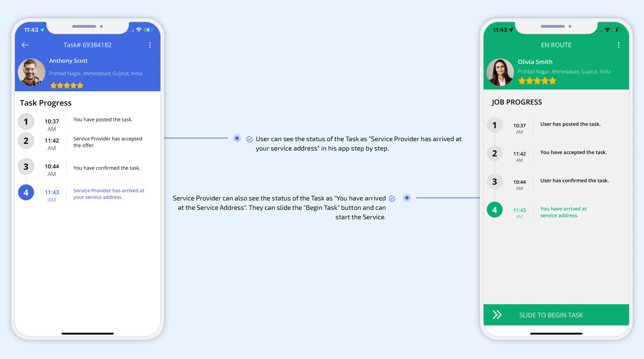
Task: Select green step 4 circle in Job Progress
Action: tap(495, 210)
